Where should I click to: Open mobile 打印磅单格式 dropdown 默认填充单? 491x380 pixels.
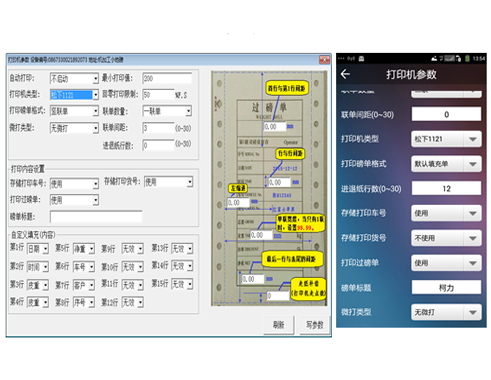(446, 164)
